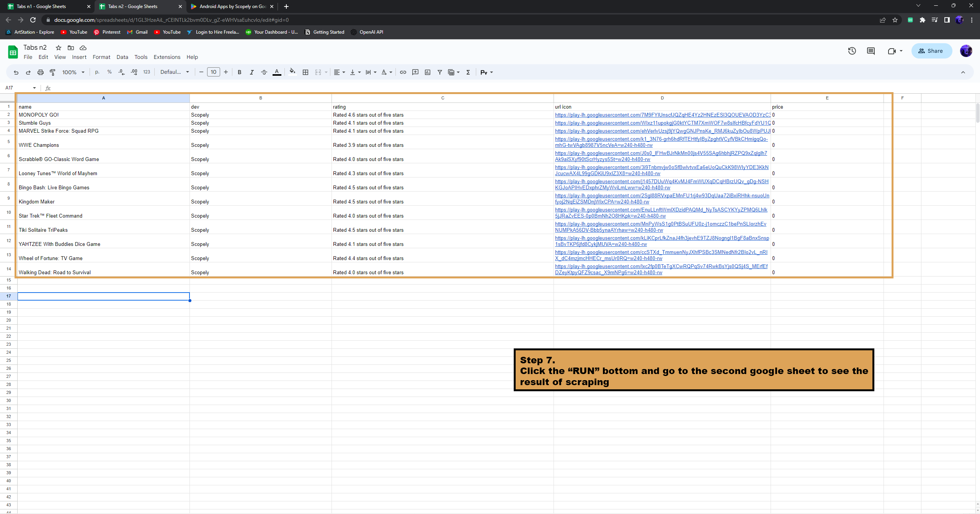Click the Name Box showing A17
980x514 pixels.
(20, 88)
